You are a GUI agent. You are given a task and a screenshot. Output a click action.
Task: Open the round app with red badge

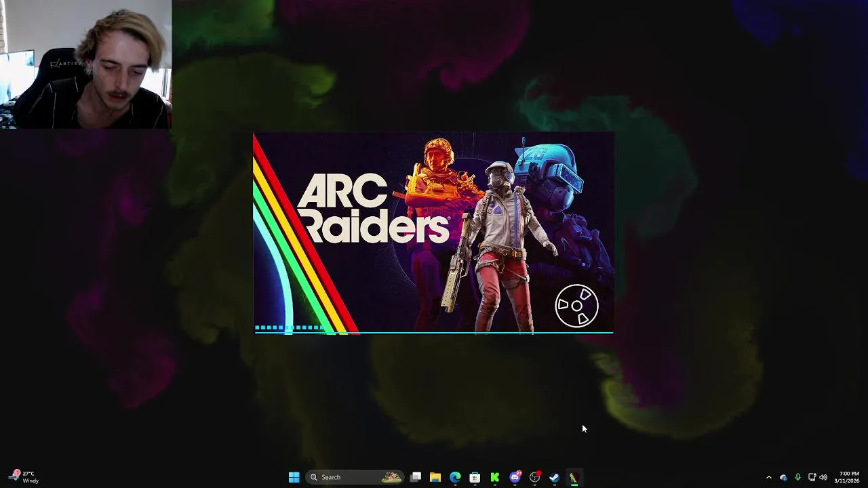[534, 477]
